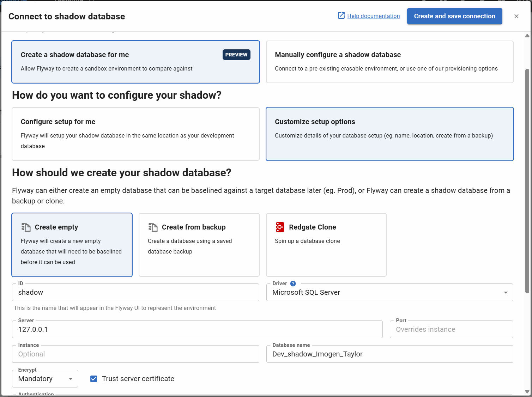Viewport: 532px width, 397px height.
Task: Click the Driver help question mark icon
Action: tap(293, 283)
